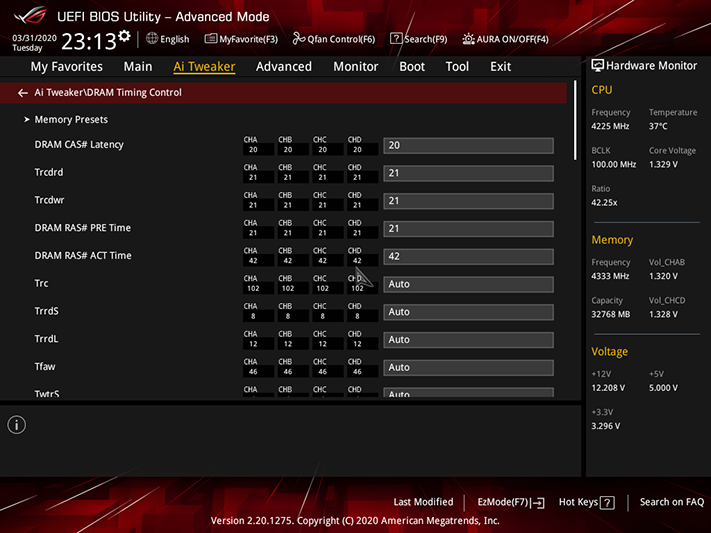Open the Tool tab
This screenshot has height=533, width=711.
coord(457,66)
